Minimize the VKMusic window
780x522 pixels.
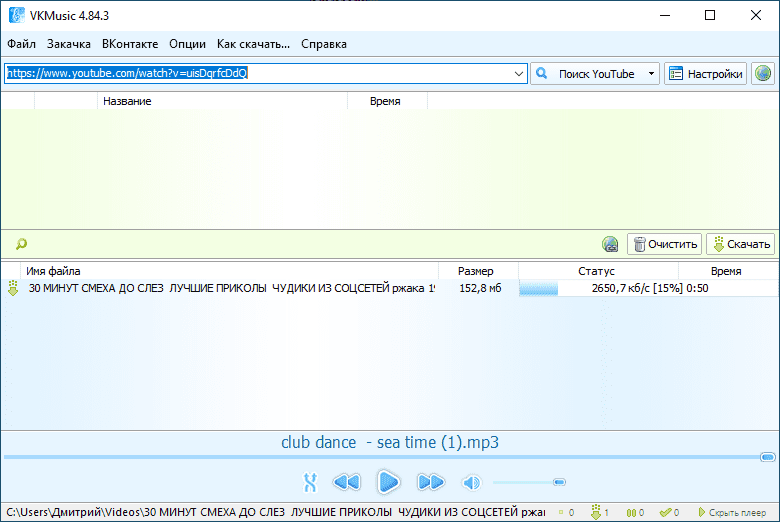click(665, 15)
